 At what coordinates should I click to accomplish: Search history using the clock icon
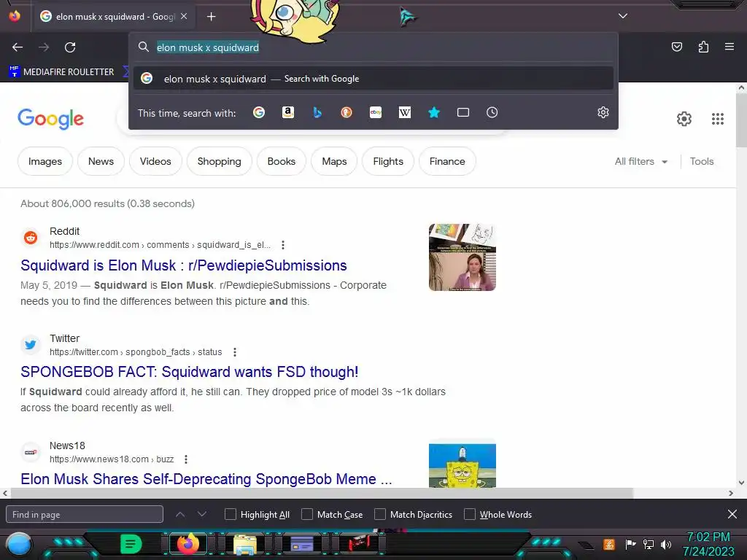492,112
